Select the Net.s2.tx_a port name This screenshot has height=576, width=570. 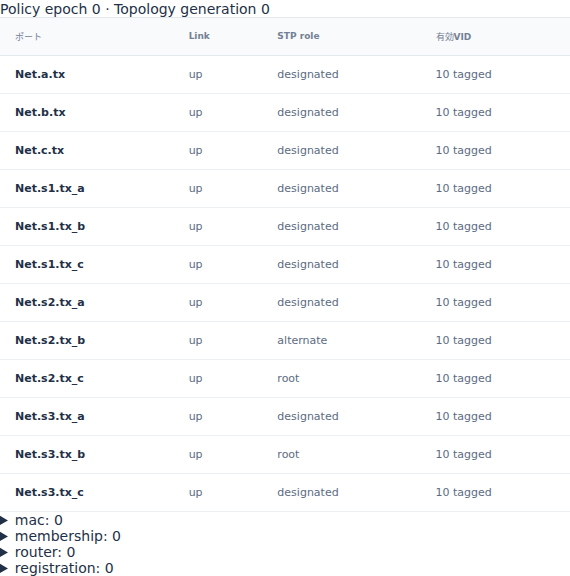coord(50,302)
